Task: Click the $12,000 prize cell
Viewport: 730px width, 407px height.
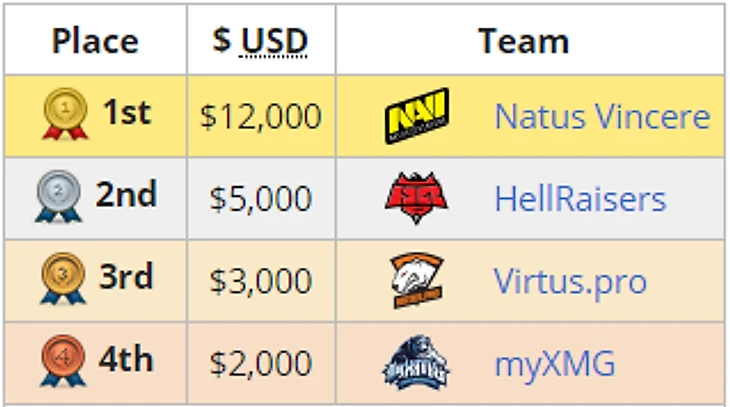Action: 261,116
